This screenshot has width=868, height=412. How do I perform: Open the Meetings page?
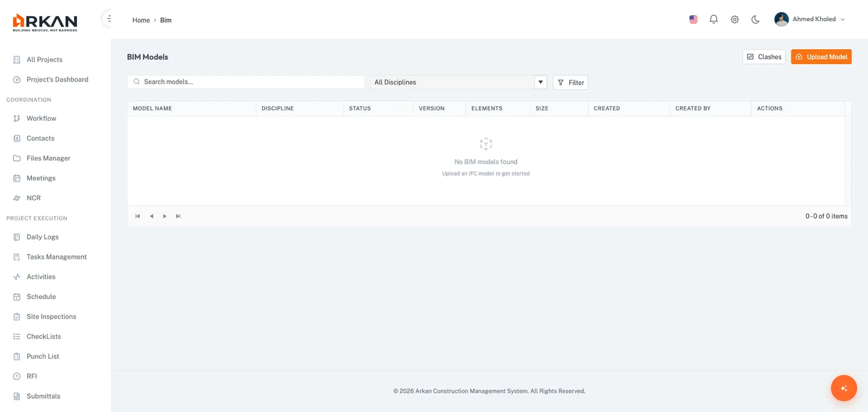tap(41, 178)
